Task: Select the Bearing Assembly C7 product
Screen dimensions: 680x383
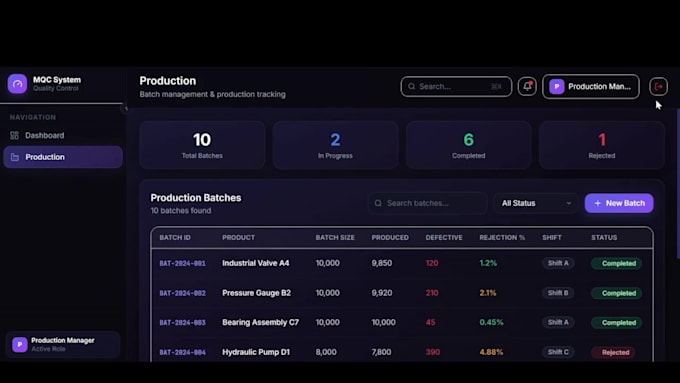Action: tap(260, 322)
